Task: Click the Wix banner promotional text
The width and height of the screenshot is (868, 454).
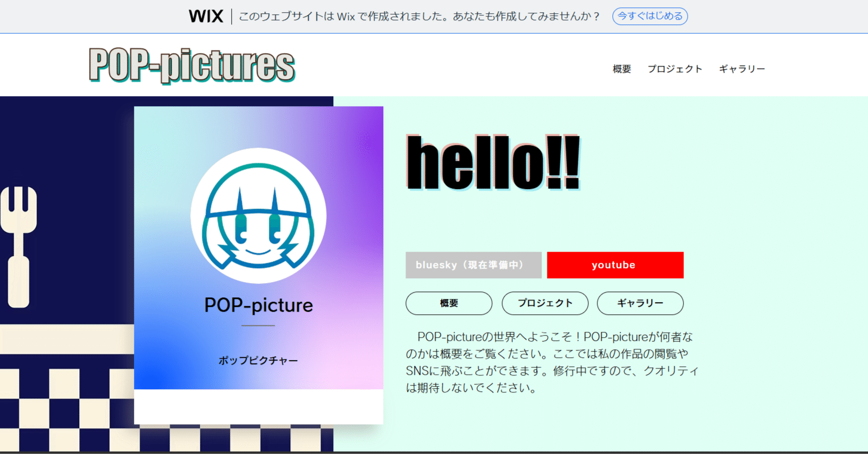Action: click(419, 16)
